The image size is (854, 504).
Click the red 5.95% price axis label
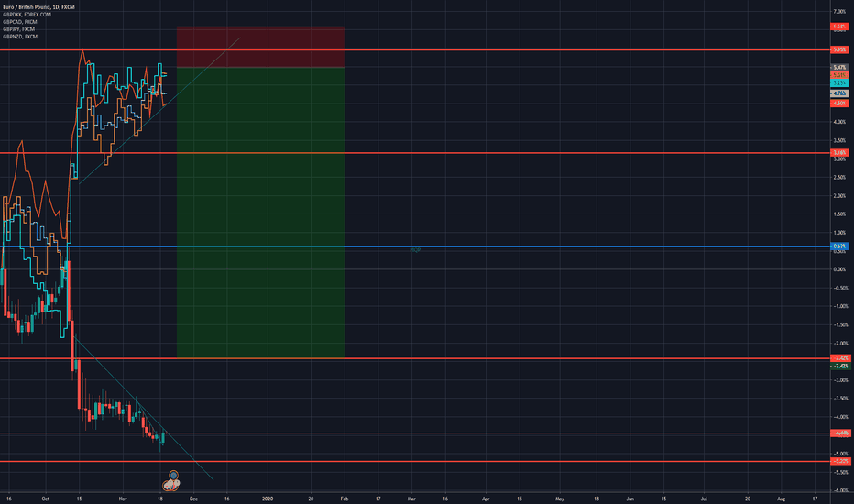[x=839, y=49]
